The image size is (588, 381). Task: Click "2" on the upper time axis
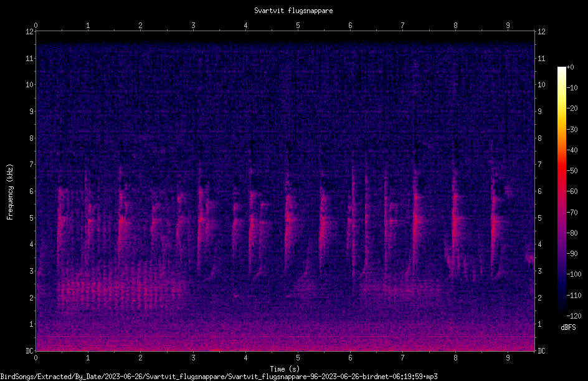(141, 26)
